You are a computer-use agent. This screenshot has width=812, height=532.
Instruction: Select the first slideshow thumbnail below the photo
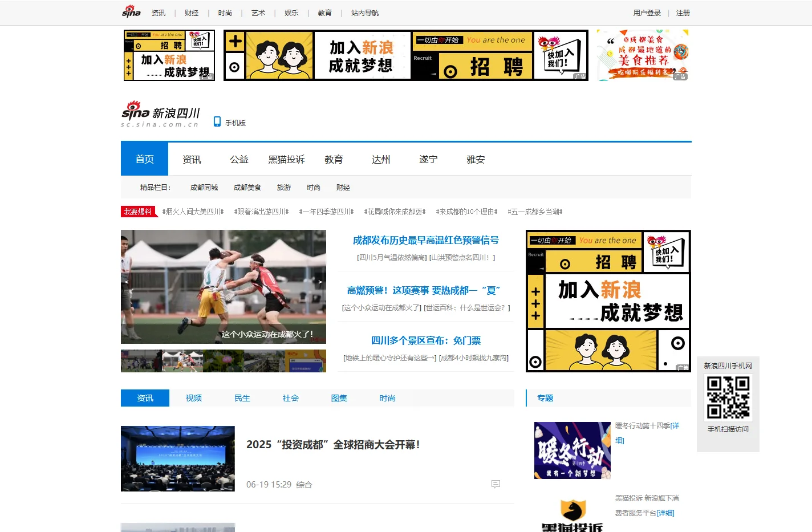point(141,361)
